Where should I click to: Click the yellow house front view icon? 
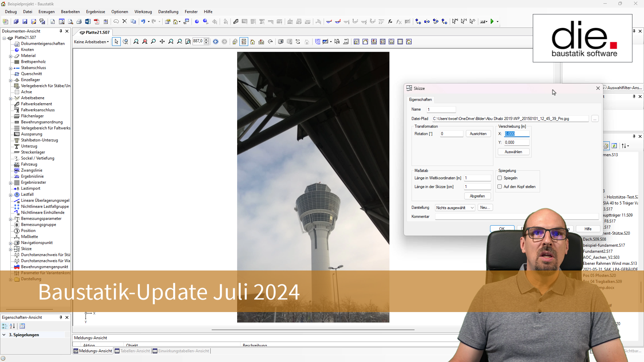coord(253,42)
